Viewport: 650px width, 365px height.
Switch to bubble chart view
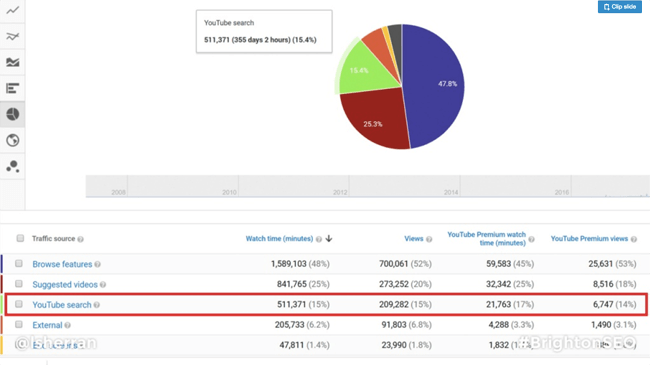12,166
